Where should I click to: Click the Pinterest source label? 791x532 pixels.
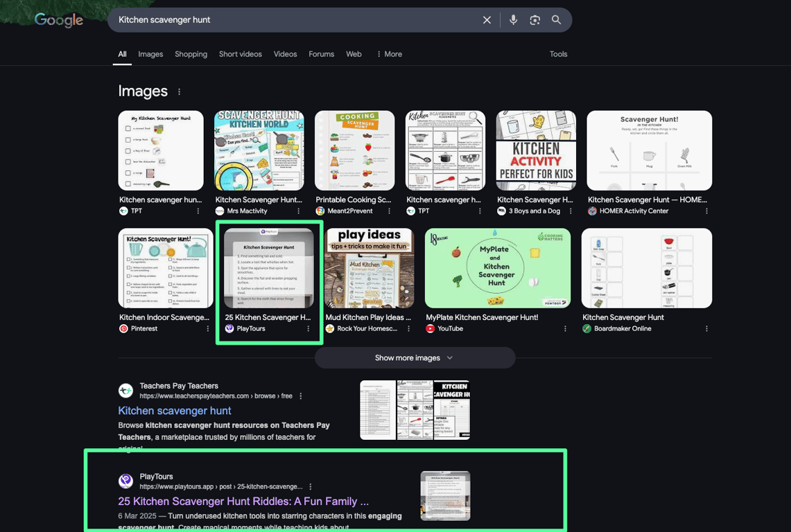click(x=144, y=329)
